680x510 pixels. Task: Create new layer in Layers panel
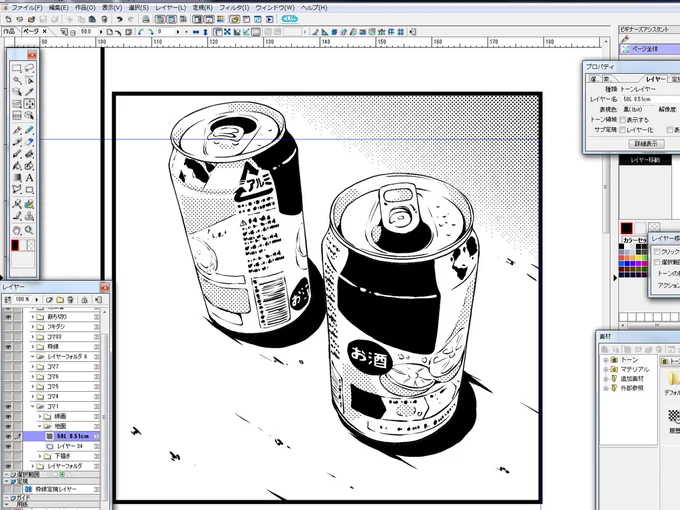click(49, 300)
